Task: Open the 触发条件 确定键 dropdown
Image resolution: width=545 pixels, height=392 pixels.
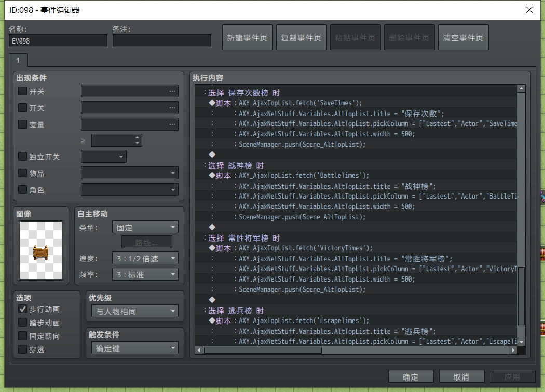Action: 135,348
